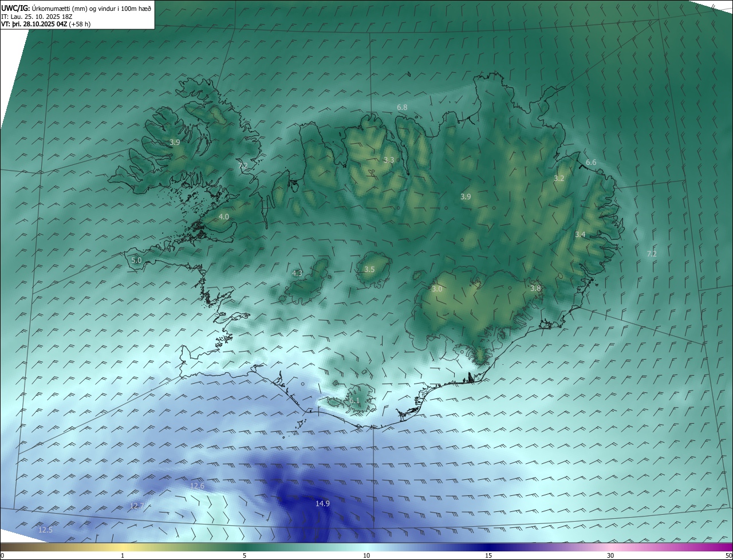
Task: Select the 30 mark on the color bar
Action: [610, 555]
